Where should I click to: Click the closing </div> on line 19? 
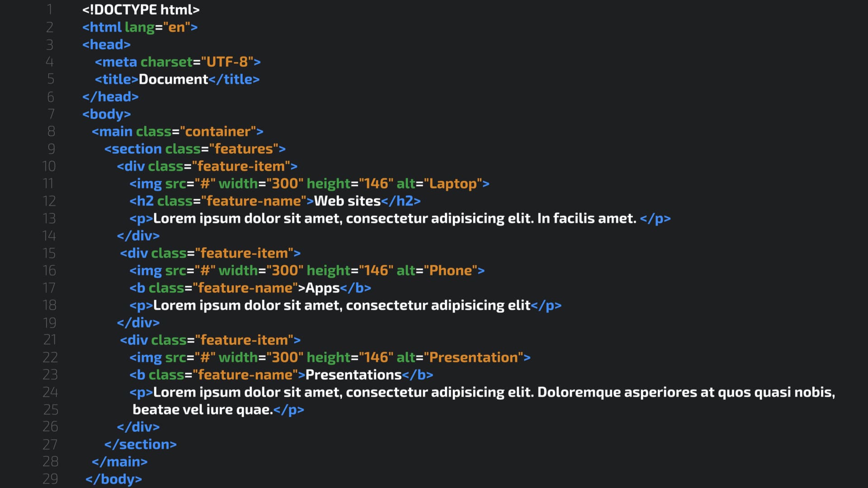pos(138,323)
